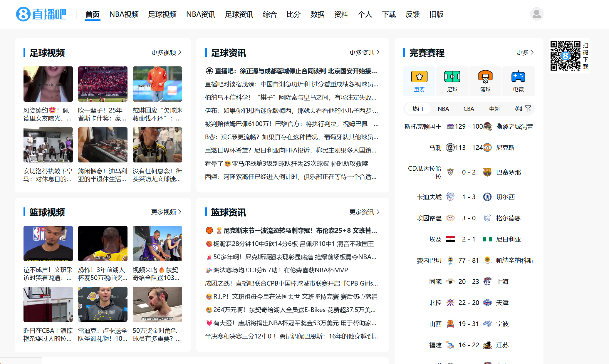Click the 直播吧 site logo
This screenshot has height=364, width=609.
click(x=41, y=14)
